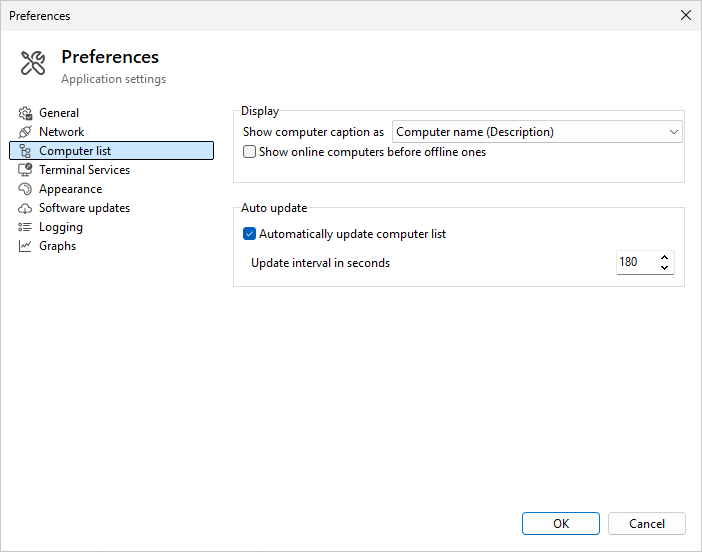Click the Software updates cloud icon
Screen dimensions: 702x552
click(26, 208)
